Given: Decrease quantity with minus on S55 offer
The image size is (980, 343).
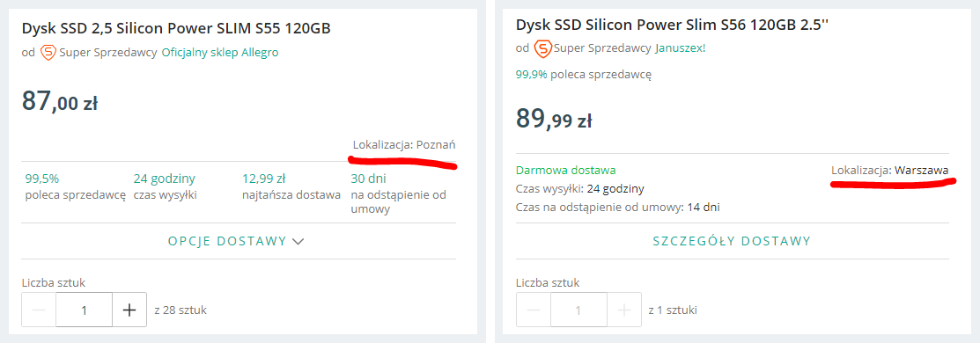Looking at the screenshot, I should point(39,310).
